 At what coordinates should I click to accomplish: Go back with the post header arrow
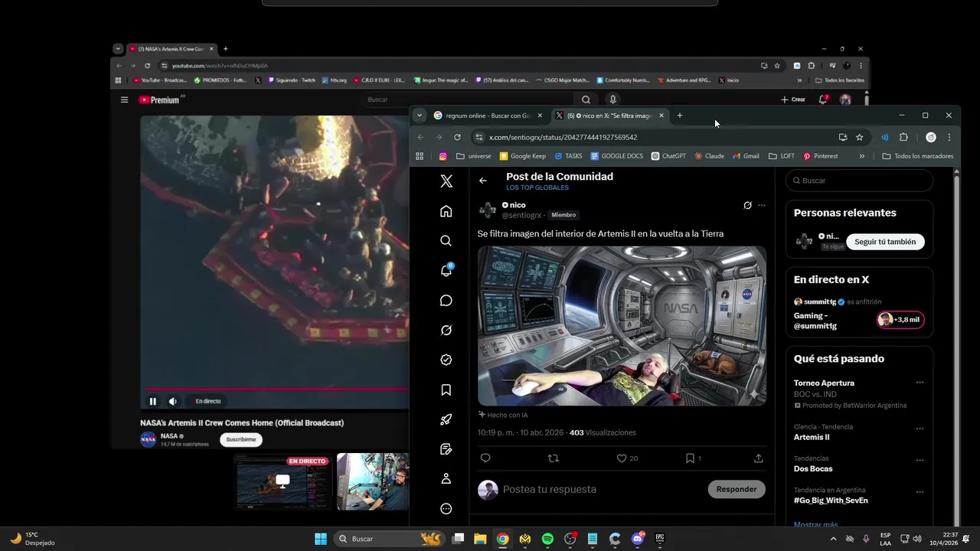click(x=483, y=181)
